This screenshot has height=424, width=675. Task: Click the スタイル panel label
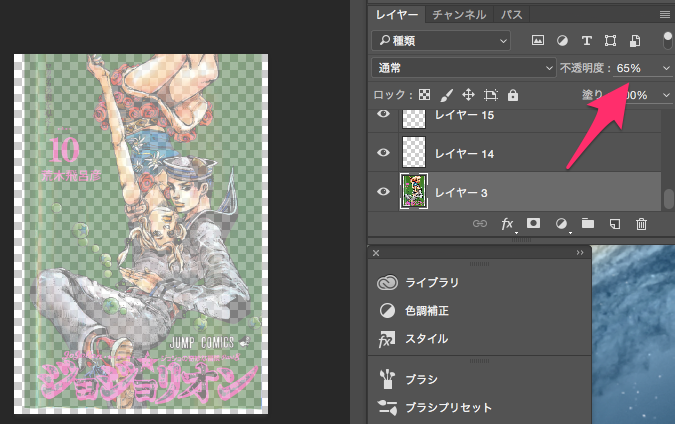[x=427, y=339]
